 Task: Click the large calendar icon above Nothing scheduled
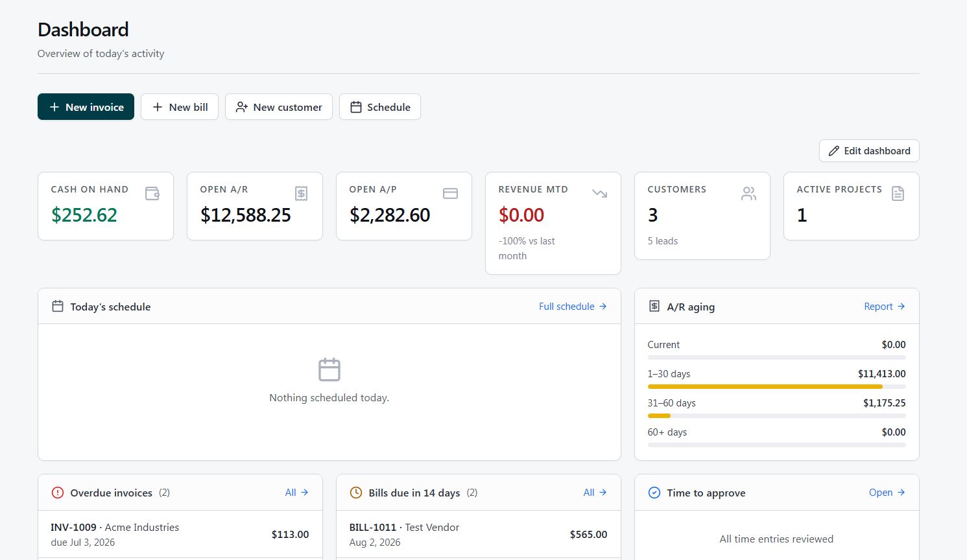click(329, 369)
